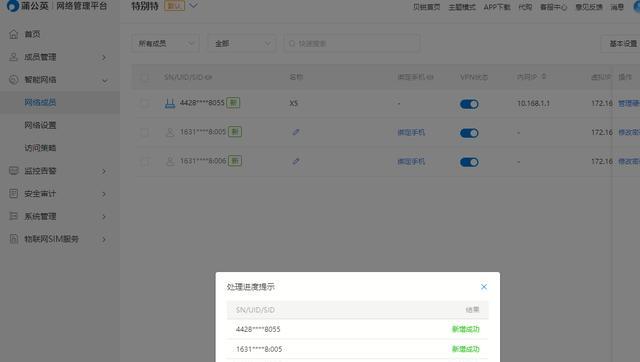Viewport: 640px width, 362px height.
Task: Click the 安全审计 audit icon
Action: tap(13, 193)
